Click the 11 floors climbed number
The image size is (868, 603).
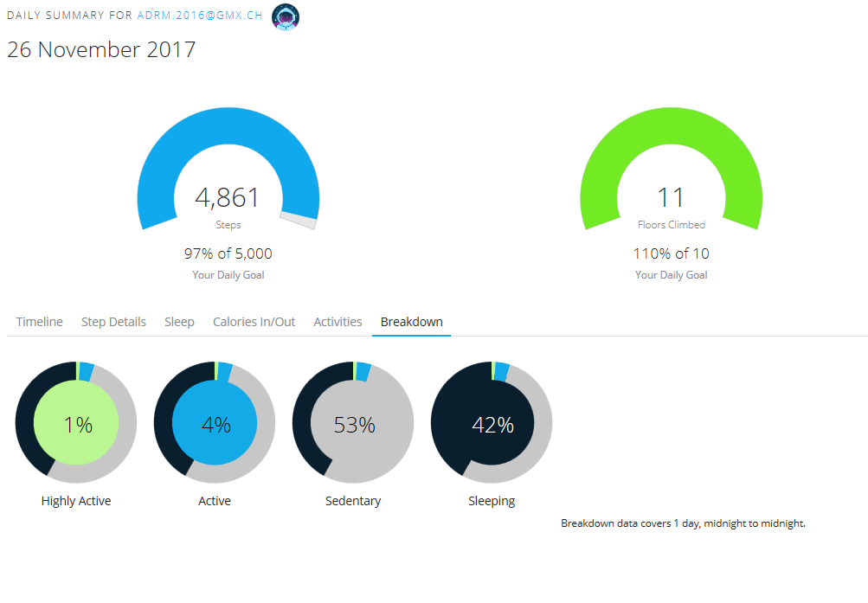(x=671, y=198)
